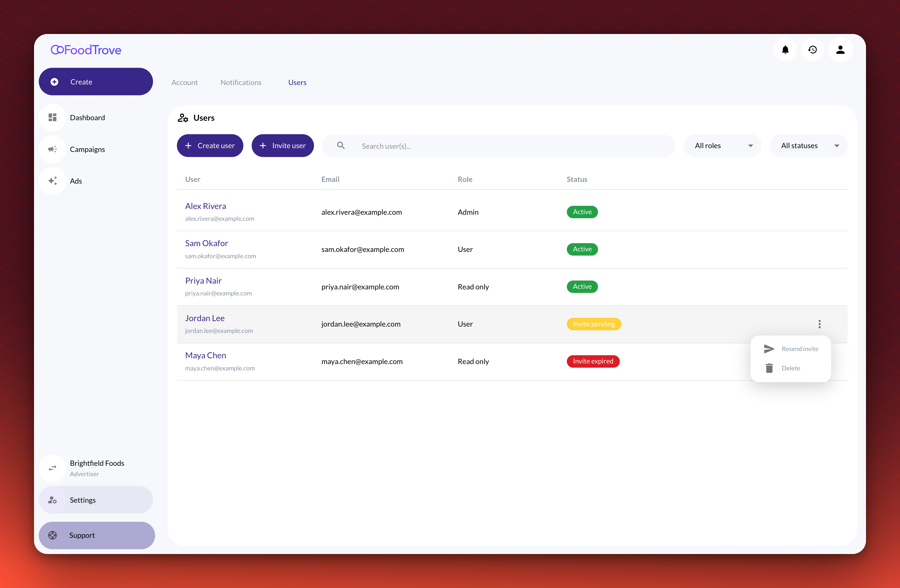Open the notifications bell icon

[785, 50]
